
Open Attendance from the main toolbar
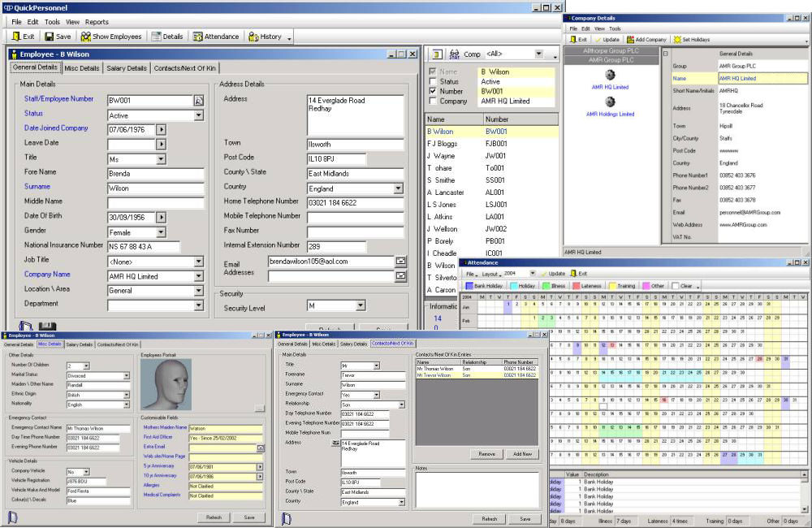click(198, 37)
